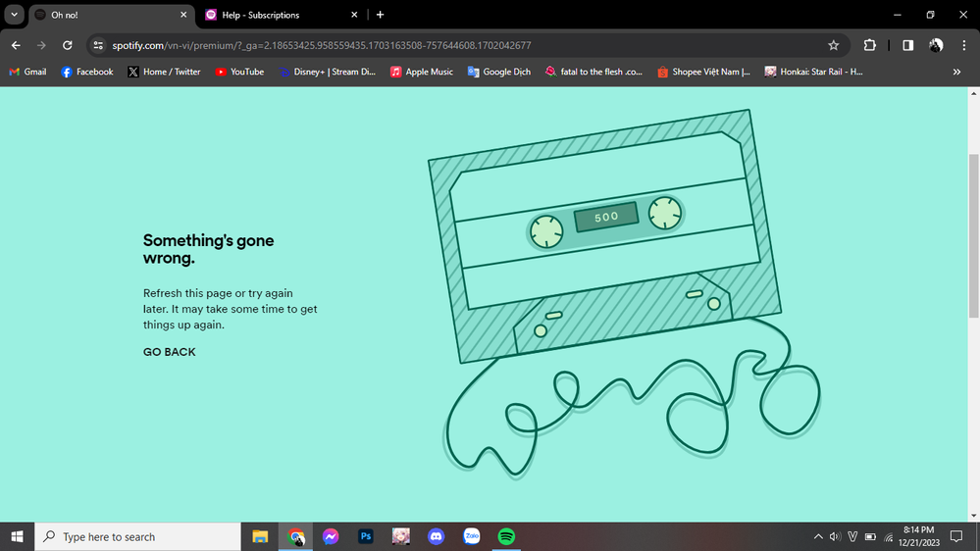Click scrollbar down arrow
This screenshot has width=980, height=551.
(x=973, y=516)
